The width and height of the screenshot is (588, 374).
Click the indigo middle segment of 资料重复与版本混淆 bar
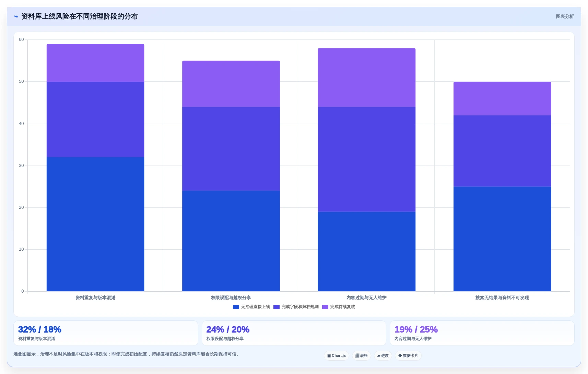(x=95, y=120)
